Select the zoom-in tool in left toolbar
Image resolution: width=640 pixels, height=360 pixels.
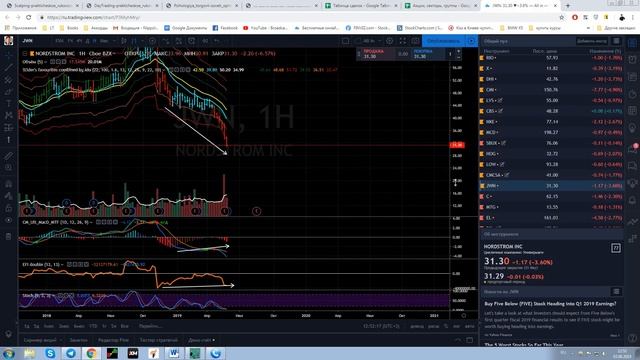click(9, 168)
